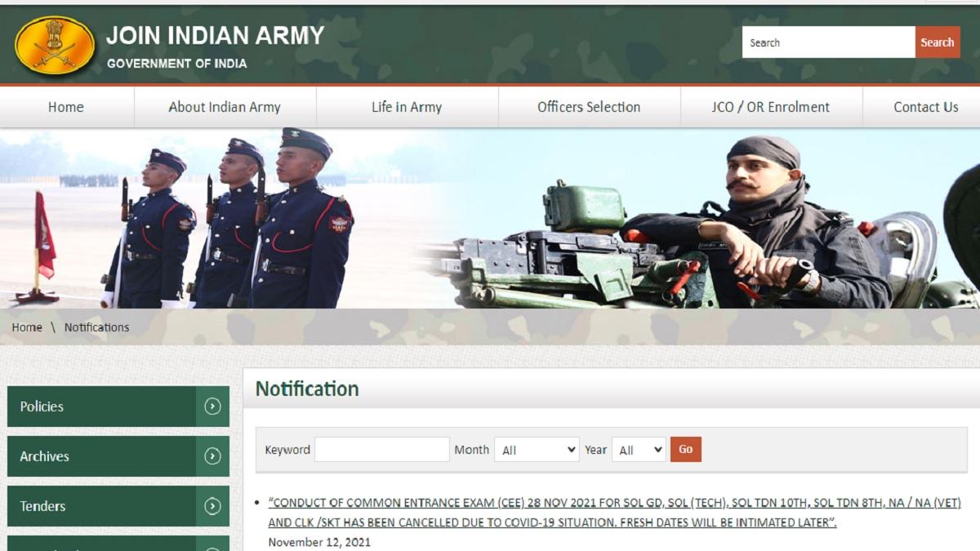Image resolution: width=980 pixels, height=551 pixels.
Task: Click inside the Keyword input field
Action: point(381,450)
